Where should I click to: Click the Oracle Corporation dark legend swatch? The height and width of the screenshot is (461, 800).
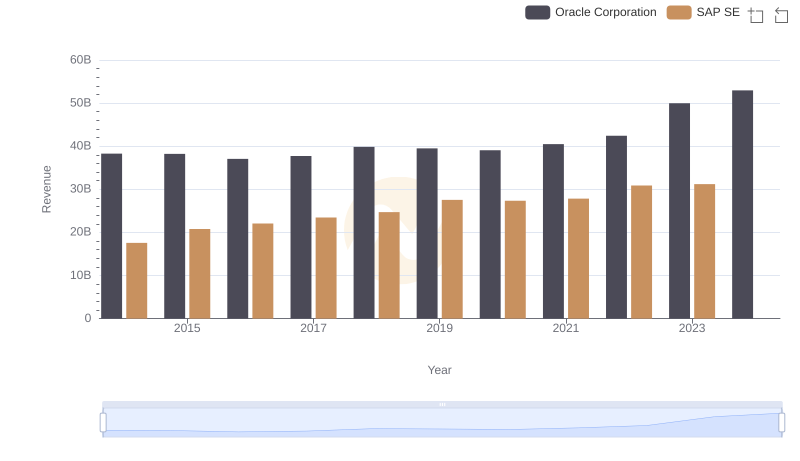(538, 12)
